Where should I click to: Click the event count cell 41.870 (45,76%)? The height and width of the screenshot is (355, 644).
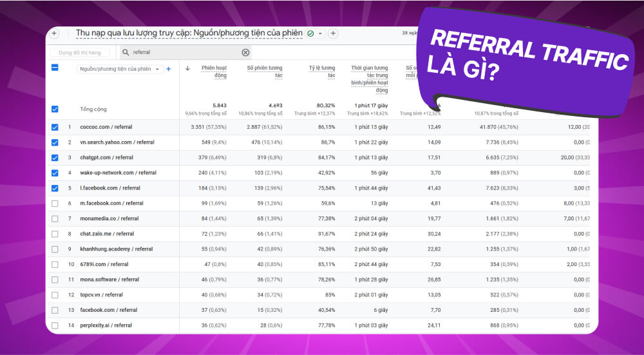pos(499,127)
